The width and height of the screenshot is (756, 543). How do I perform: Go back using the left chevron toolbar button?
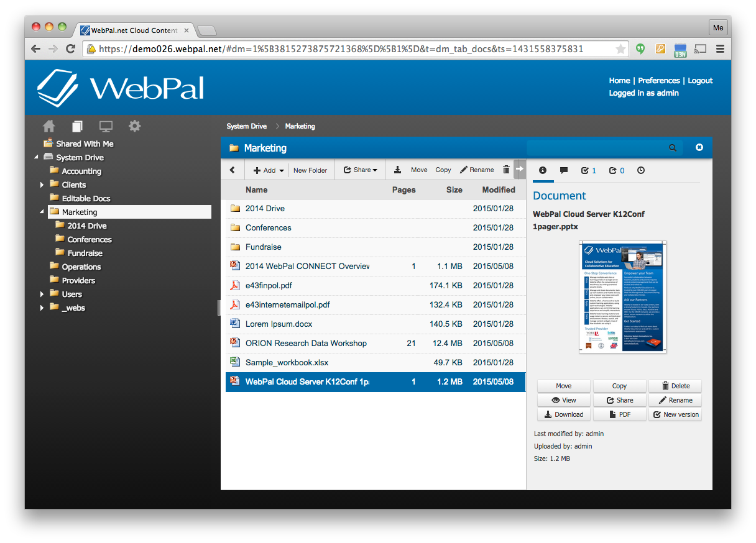pyautogui.click(x=233, y=170)
